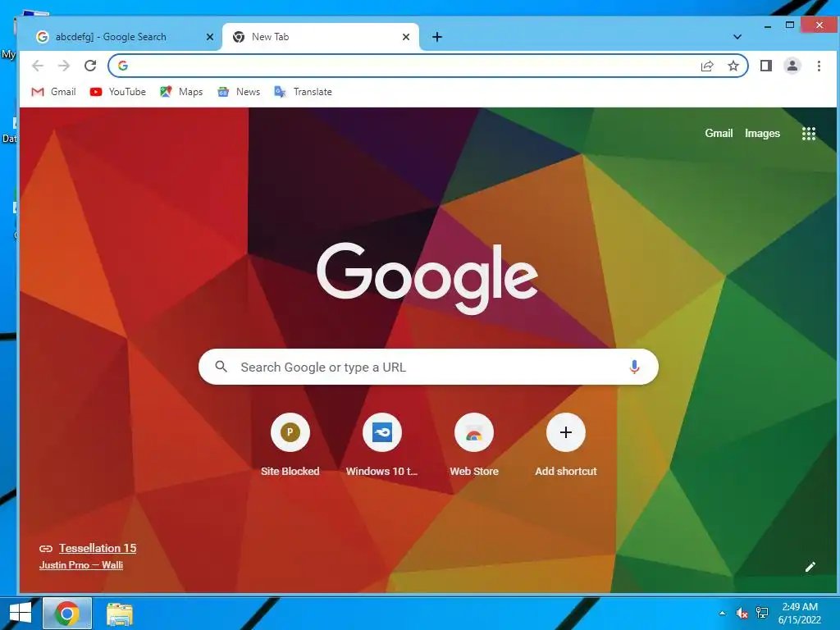840x630 pixels.
Task: Open the Tessellation 15 link
Action: [x=98, y=548]
